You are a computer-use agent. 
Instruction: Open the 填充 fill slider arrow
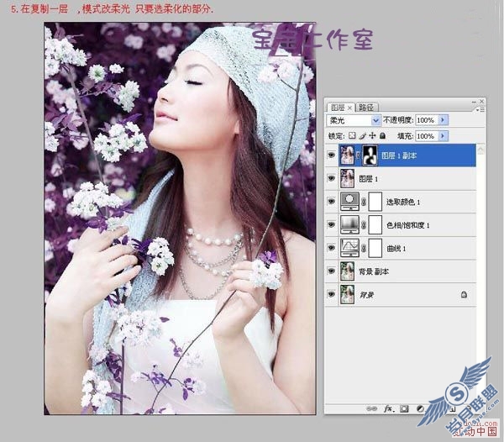pyautogui.click(x=443, y=135)
